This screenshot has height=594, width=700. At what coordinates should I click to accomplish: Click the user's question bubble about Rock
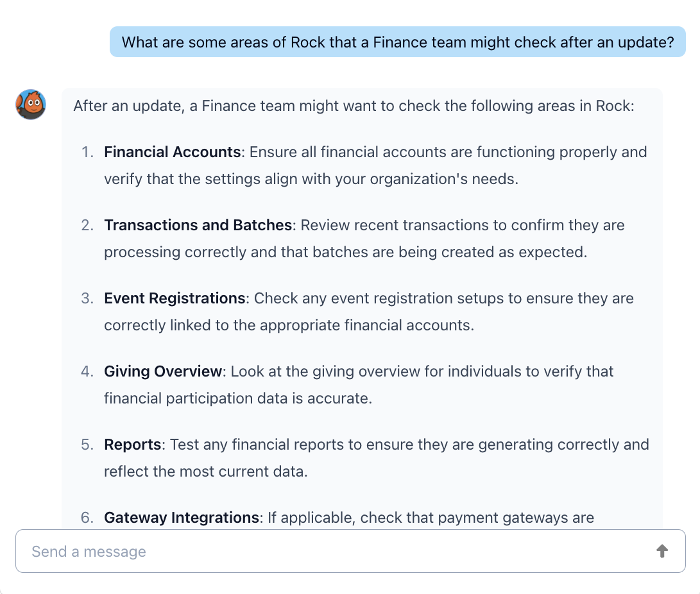point(397,42)
